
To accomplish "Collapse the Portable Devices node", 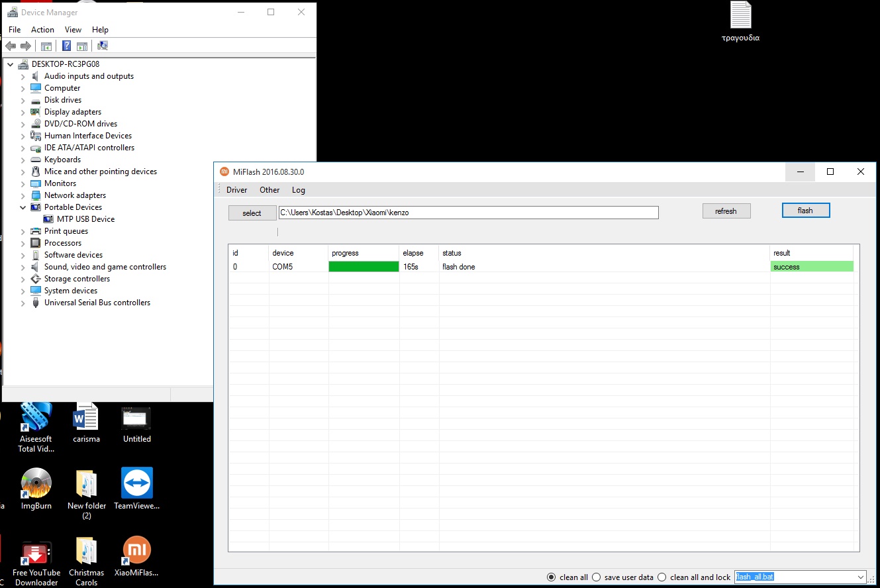I will (x=23, y=207).
